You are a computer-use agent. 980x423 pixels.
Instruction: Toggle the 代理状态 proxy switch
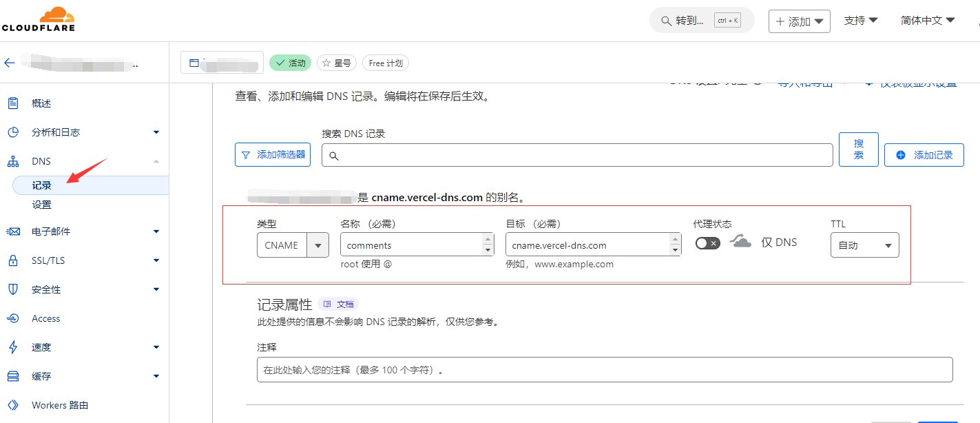[x=707, y=243]
